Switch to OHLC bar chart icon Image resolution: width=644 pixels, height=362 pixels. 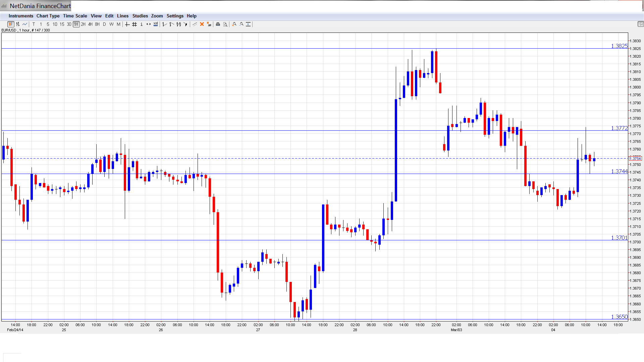pos(18,24)
